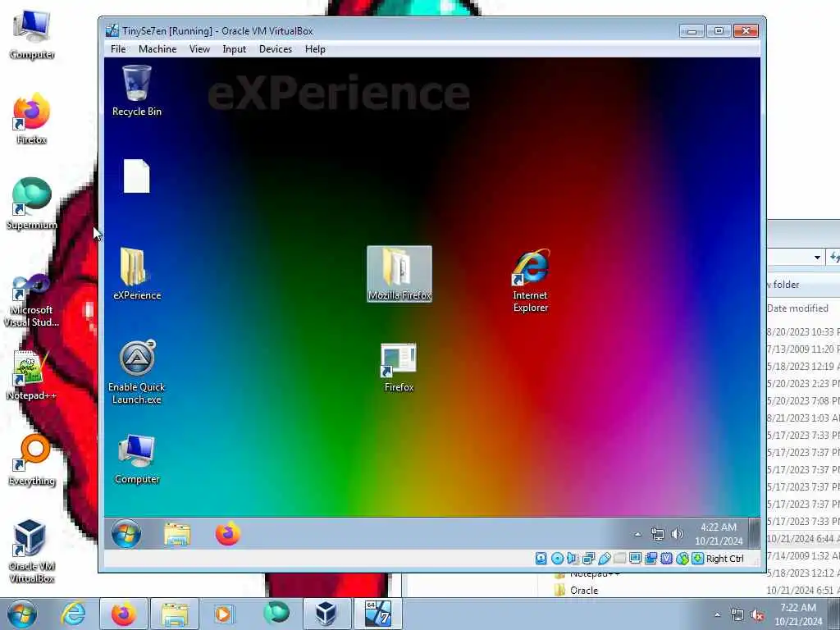
Task: Click the host clock showing 7:22 AM
Action: pyautogui.click(x=798, y=614)
